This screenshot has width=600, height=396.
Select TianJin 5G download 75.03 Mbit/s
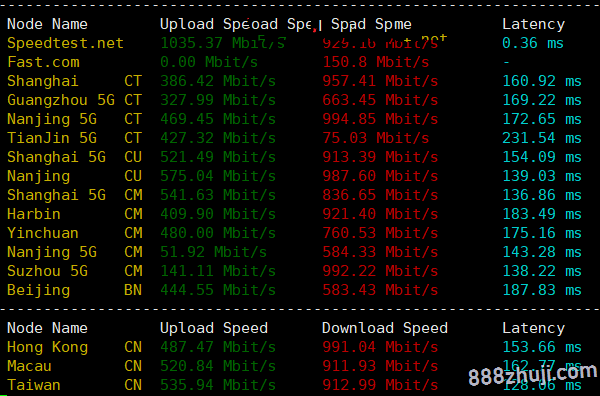[x=375, y=138]
